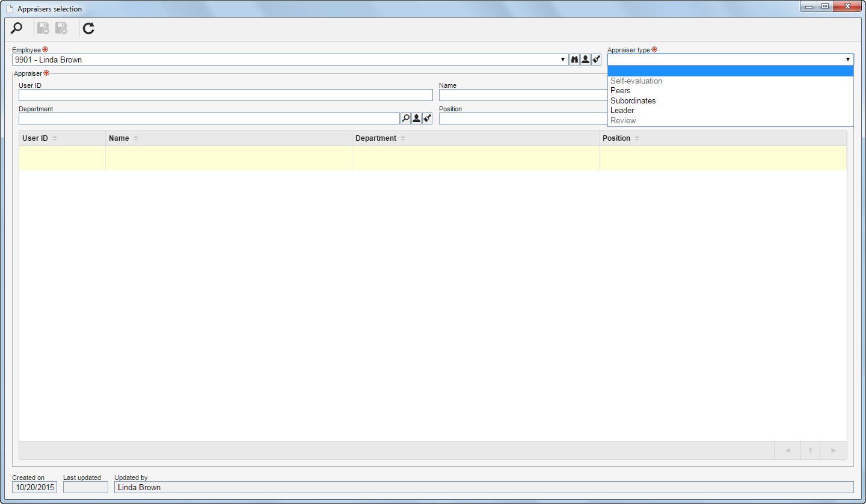The image size is (866, 504).
Task: Click the document icon in title bar
Action: [10, 9]
